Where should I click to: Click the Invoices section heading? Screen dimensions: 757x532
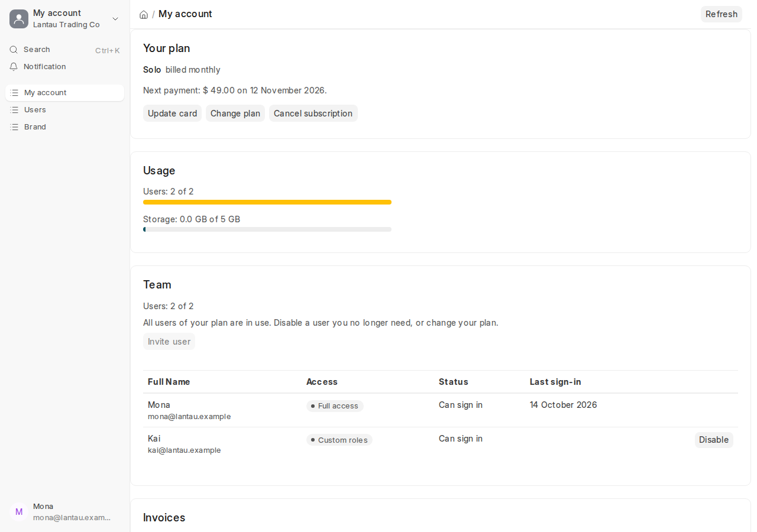tap(164, 518)
